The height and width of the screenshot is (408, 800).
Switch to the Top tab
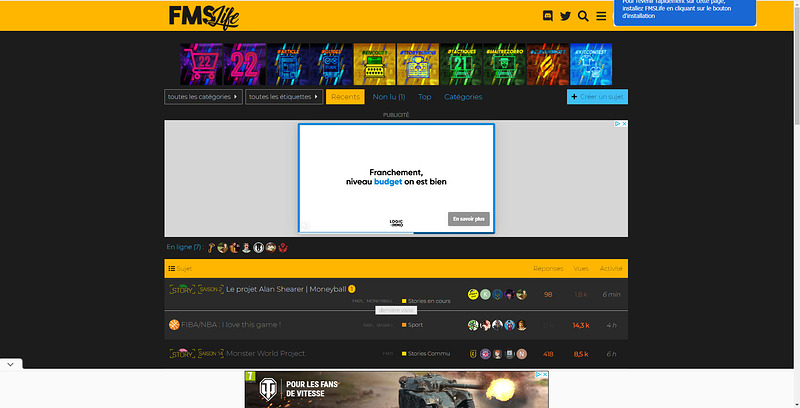pyautogui.click(x=424, y=97)
